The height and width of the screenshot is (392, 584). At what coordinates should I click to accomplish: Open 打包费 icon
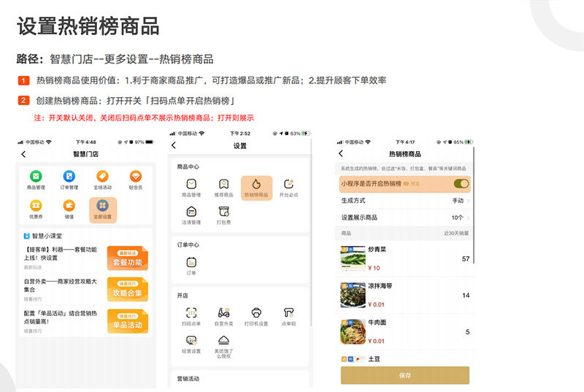223,212
